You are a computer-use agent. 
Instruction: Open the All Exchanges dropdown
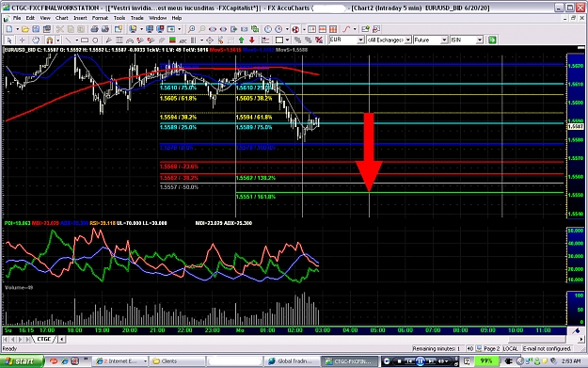(408, 40)
